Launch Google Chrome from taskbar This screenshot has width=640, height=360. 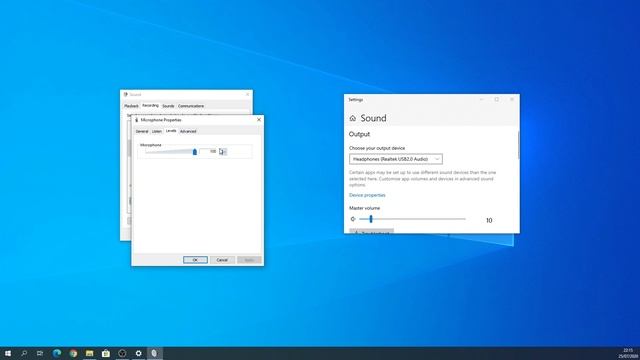(x=73, y=353)
